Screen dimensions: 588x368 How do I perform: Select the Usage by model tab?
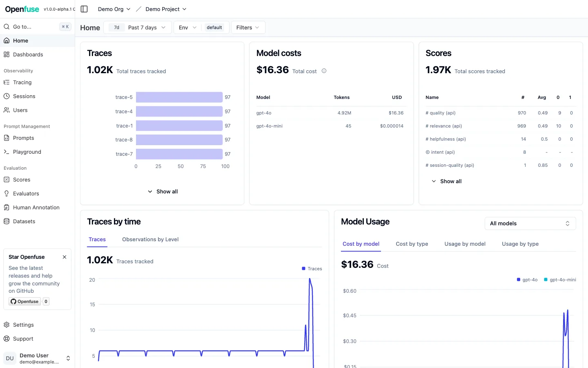point(465,244)
